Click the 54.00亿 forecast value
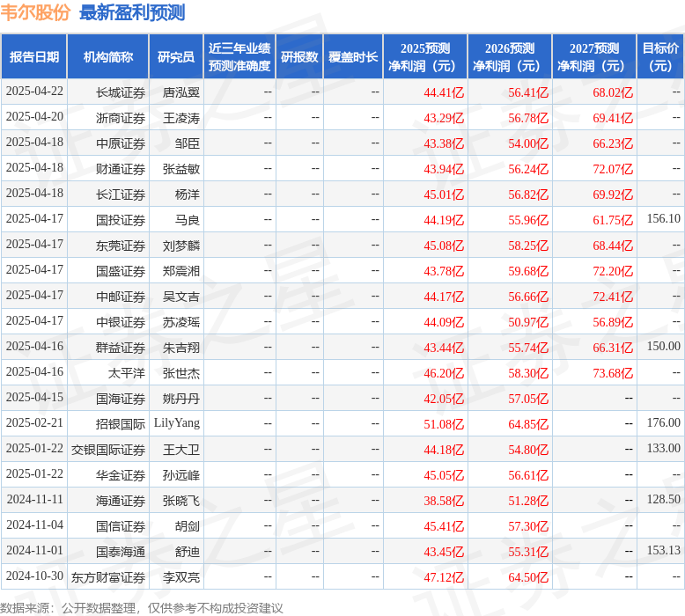The width and height of the screenshot is (685, 616). (x=528, y=143)
